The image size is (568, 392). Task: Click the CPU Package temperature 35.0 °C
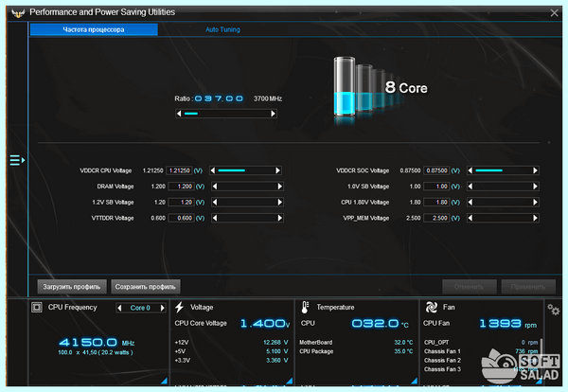coord(403,351)
